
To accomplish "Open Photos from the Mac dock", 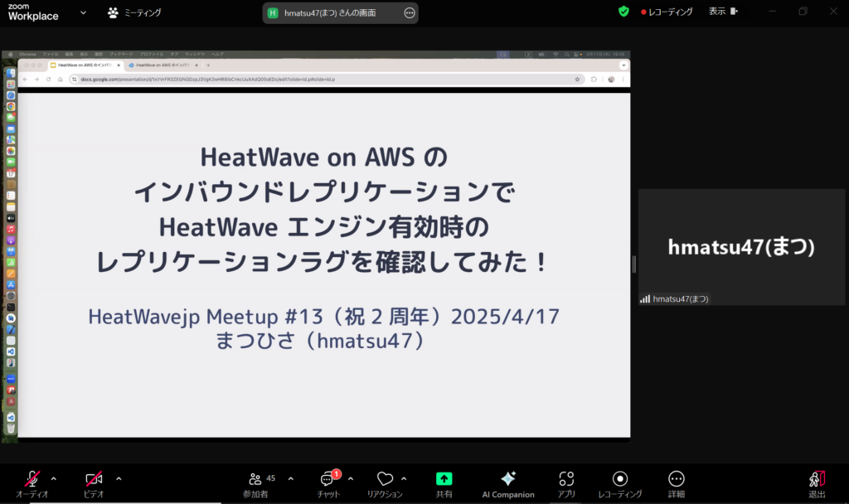I will [x=10, y=151].
